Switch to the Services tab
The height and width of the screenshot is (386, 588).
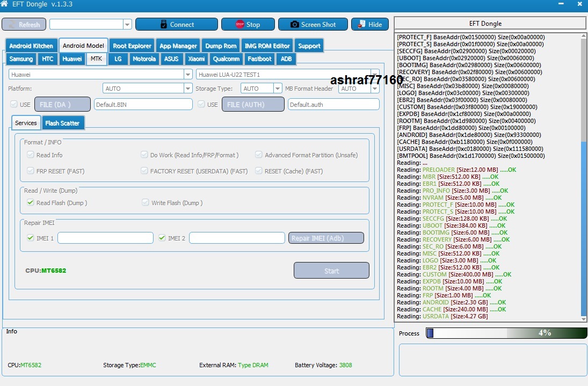click(x=26, y=123)
